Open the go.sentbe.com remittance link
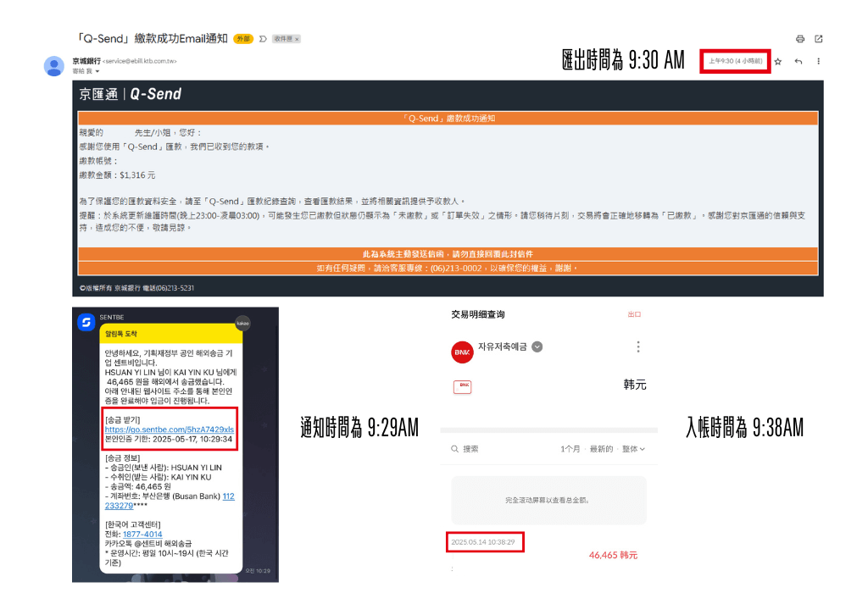 click(x=170, y=430)
